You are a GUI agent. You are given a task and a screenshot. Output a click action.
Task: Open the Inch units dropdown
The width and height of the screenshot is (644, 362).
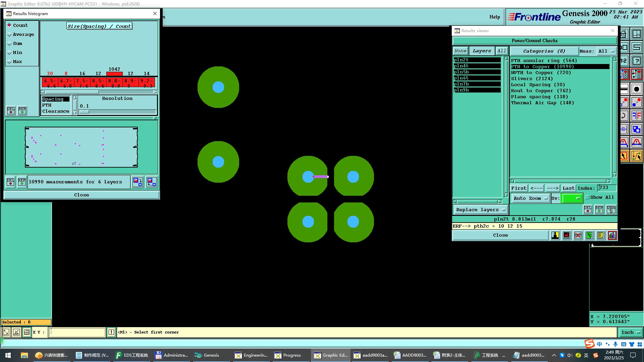pyautogui.click(x=631, y=332)
